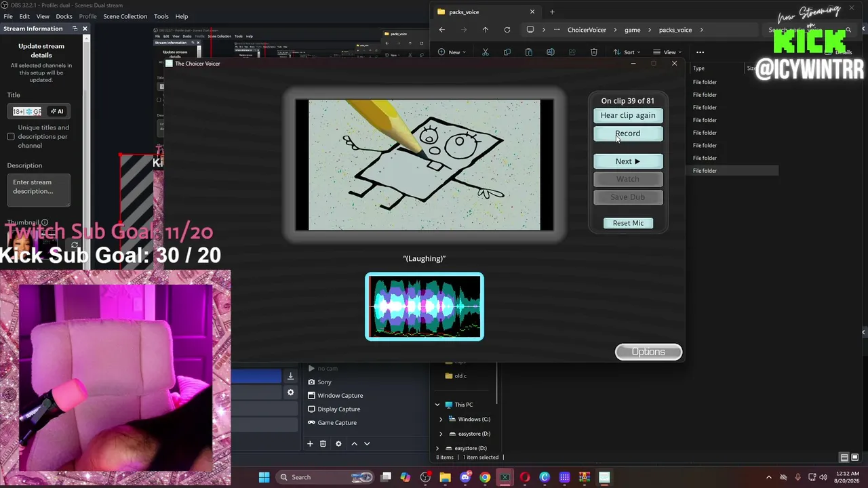Open the OBS Edit menu
868x488 pixels.
[24, 16]
